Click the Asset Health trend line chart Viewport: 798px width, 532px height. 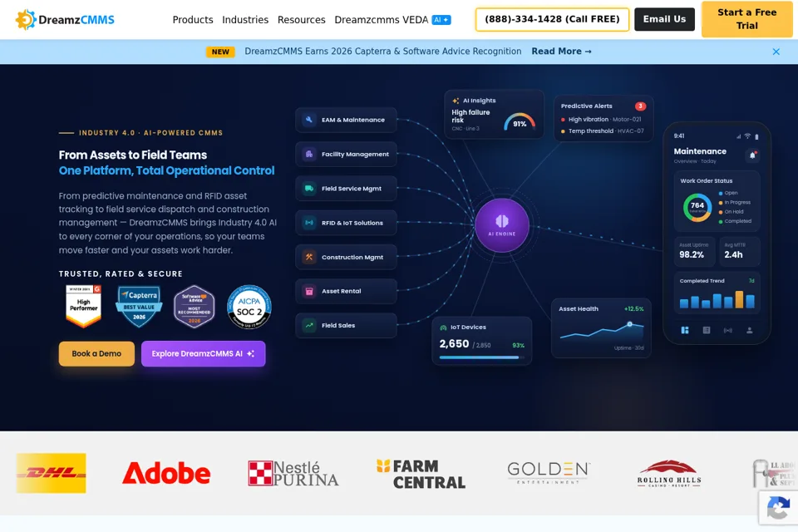(602, 331)
